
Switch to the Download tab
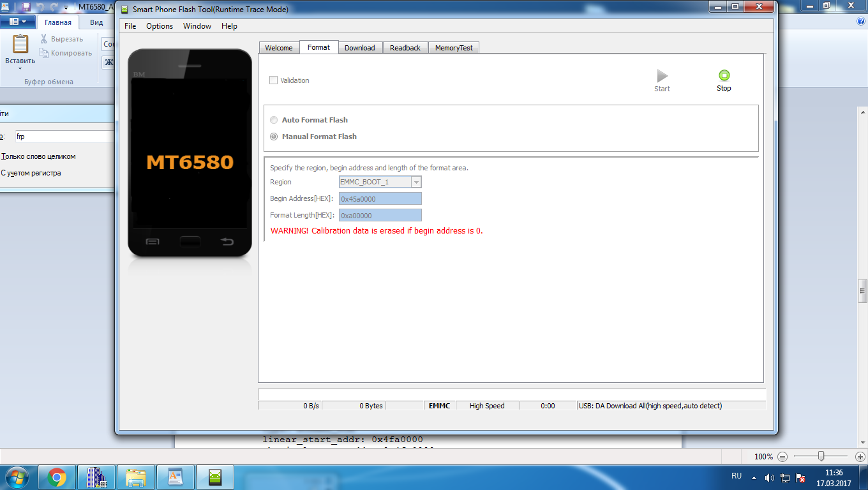(x=359, y=48)
